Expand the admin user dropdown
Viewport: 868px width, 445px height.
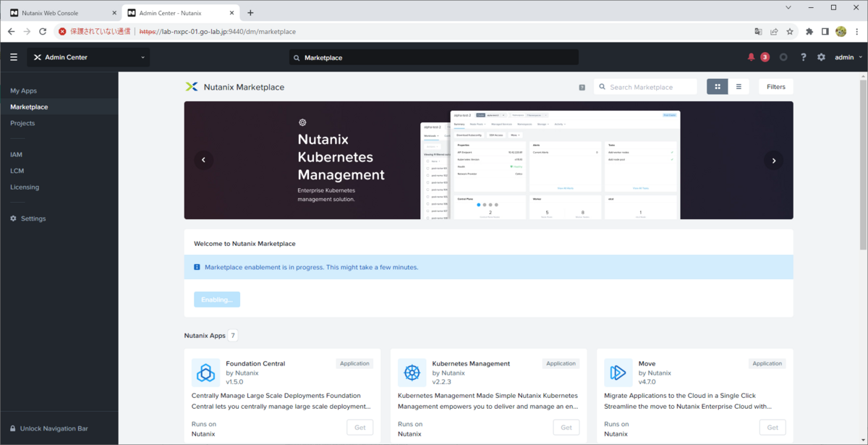click(848, 57)
